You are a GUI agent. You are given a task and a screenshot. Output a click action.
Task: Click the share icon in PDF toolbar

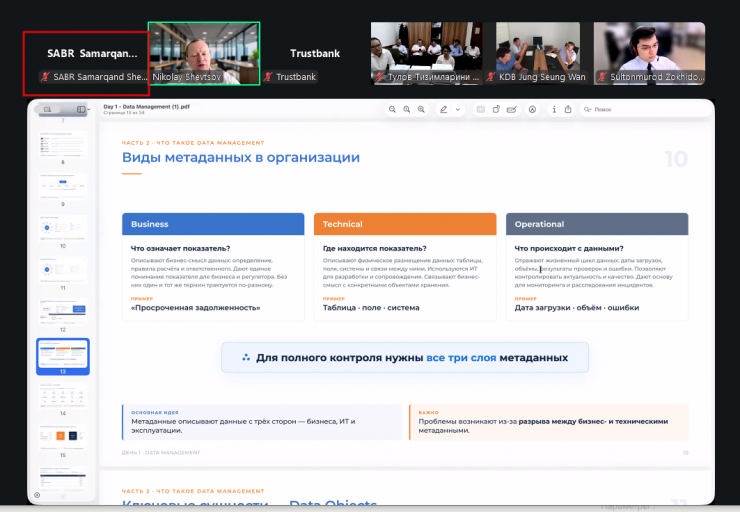click(568, 109)
